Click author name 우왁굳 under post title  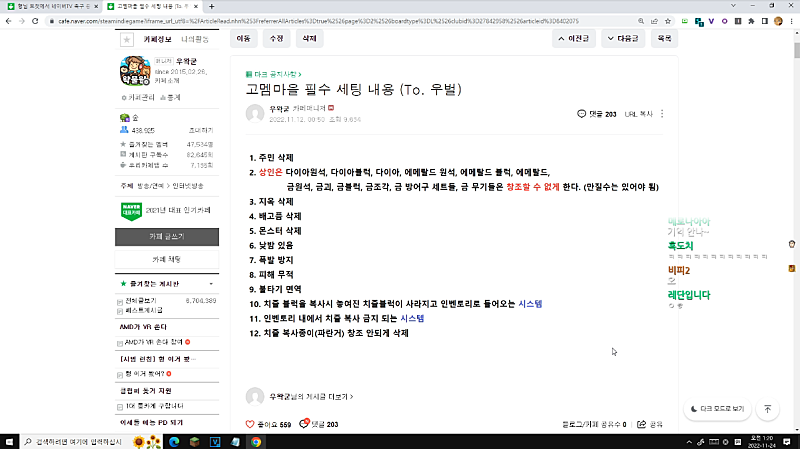pos(279,109)
